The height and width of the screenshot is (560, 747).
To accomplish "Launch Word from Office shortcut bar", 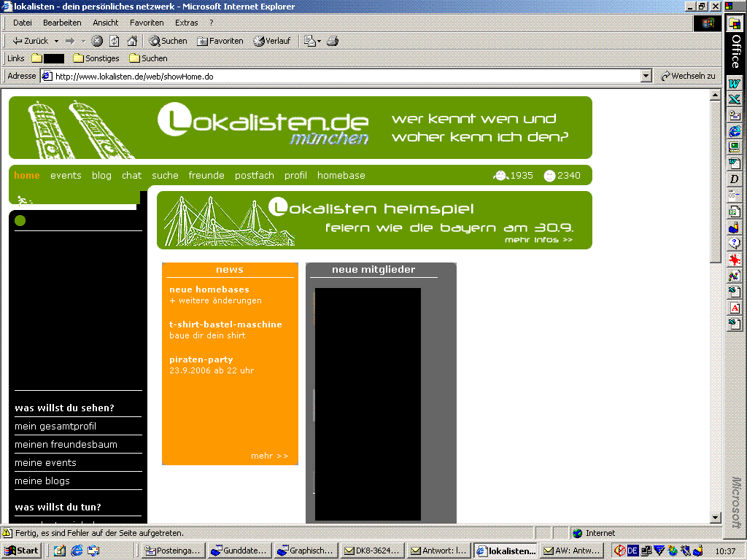I will [x=734, y=84].
